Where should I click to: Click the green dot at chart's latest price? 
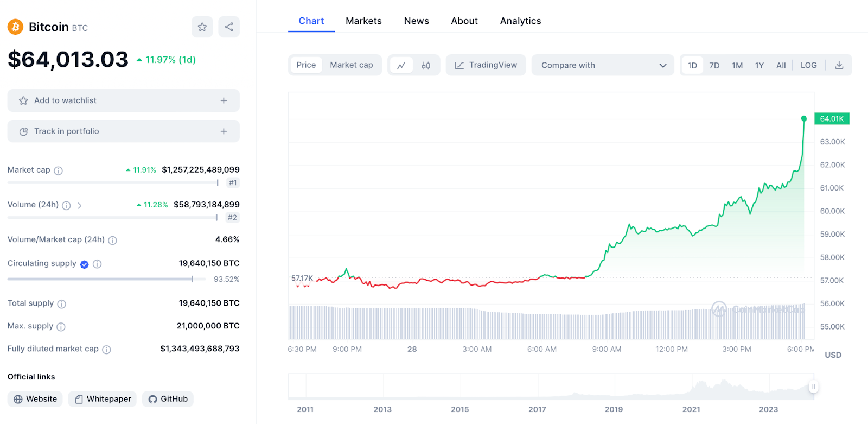[x=804, y=118]
